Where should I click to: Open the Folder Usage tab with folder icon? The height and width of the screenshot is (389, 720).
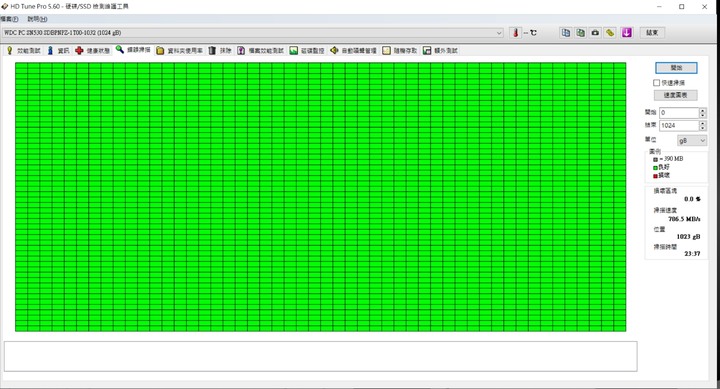click(180, 51)
